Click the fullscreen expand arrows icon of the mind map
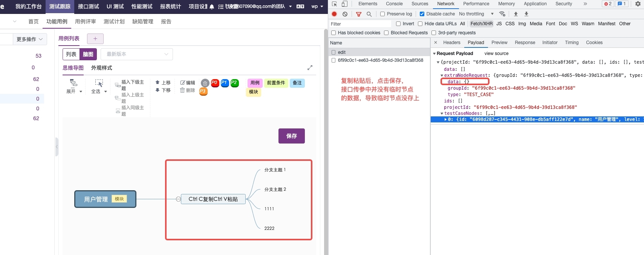Screen dimensions: 644x255 [310, 68]
